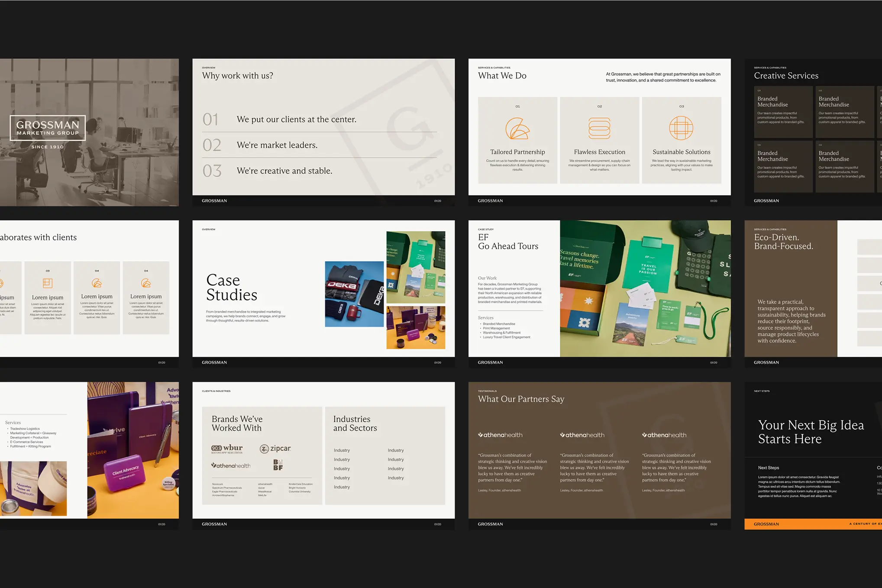Click the Flawless Execution stacked icon
Viewport: 882px width, 588px height.
(x=599, y=128)
